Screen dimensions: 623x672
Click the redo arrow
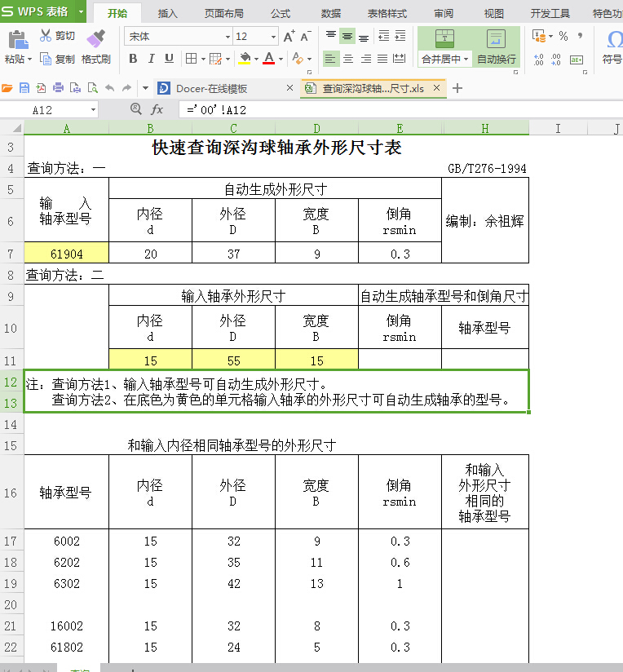point(126,88)
